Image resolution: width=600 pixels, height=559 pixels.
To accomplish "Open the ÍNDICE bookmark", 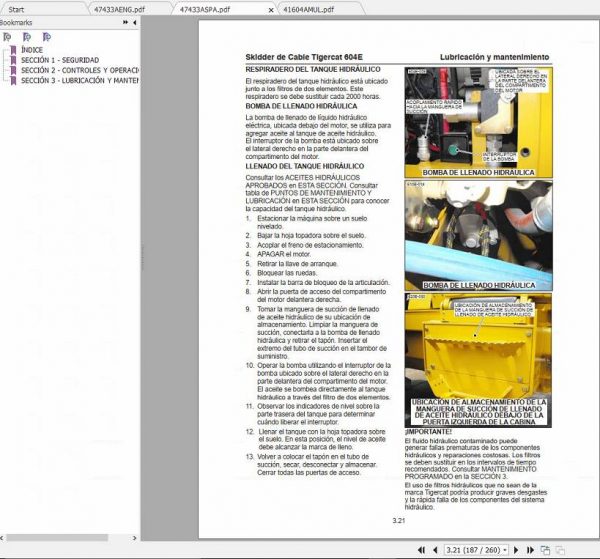I will pyautogui.click(x=32, y=50).
